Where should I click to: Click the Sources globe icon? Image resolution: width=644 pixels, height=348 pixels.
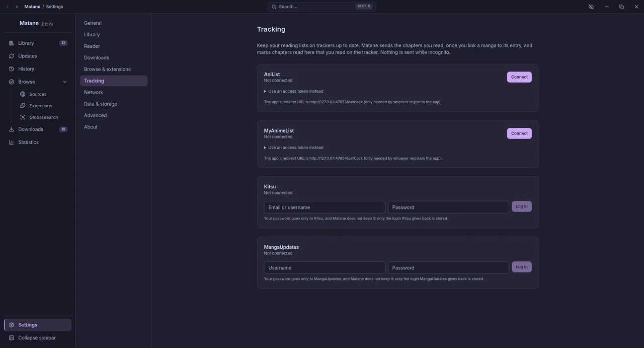coord(23,94)
